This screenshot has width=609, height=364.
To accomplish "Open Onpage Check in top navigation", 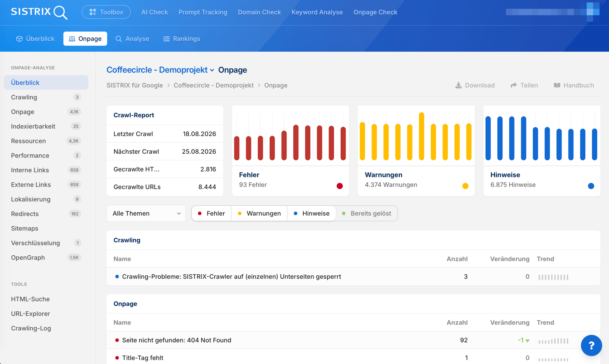I will click(x=375, y=12).
